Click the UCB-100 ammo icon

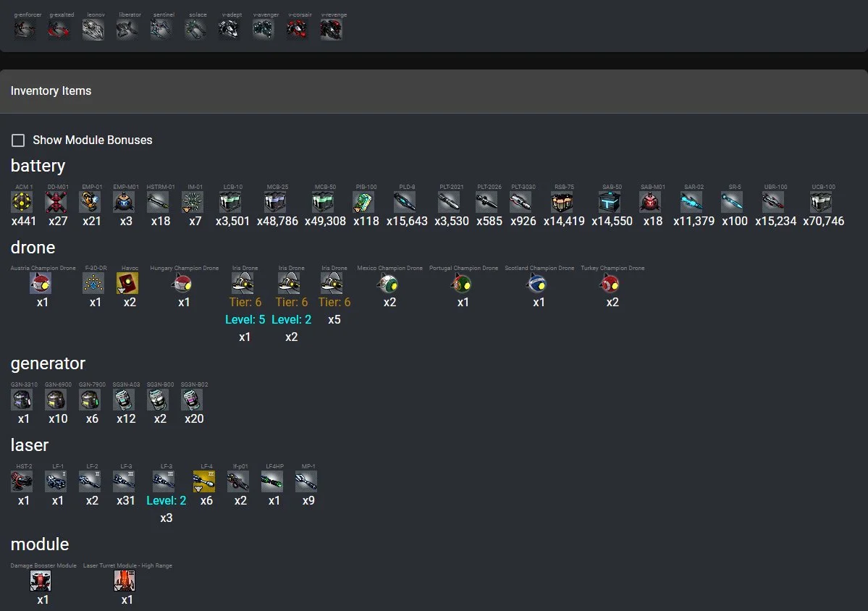821,202
